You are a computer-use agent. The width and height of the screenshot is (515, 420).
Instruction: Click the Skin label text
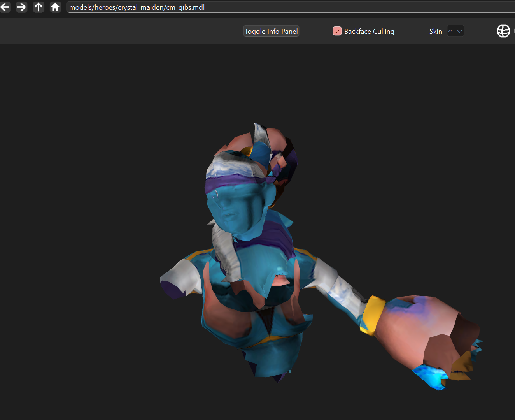[x=436, y=32]
